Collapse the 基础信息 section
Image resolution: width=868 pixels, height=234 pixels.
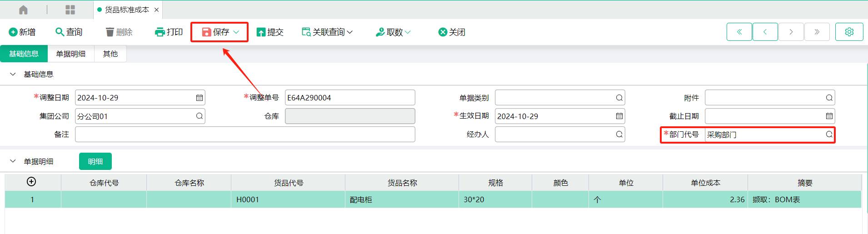point(13,74)
